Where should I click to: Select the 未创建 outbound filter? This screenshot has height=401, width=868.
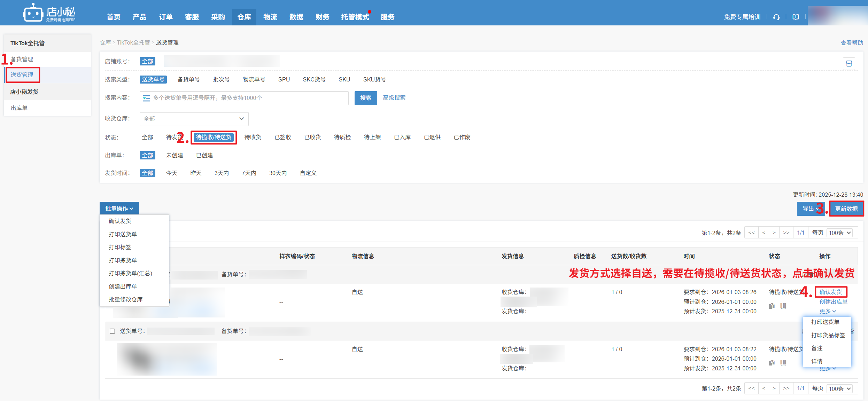point(175,155)
